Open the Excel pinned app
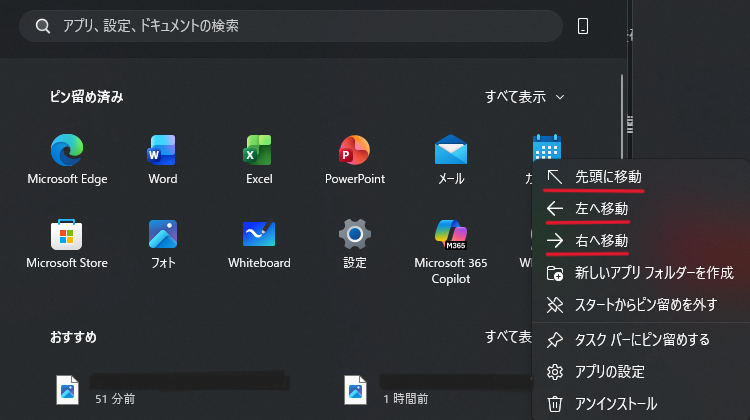This screenshot has height=420, width=750. tap(259, 159)
